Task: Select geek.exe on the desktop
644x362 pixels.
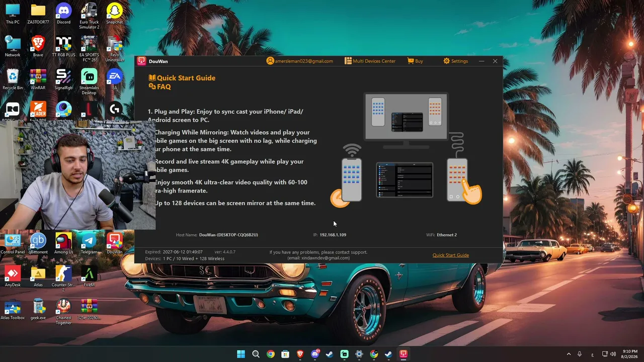Action: 38,309
